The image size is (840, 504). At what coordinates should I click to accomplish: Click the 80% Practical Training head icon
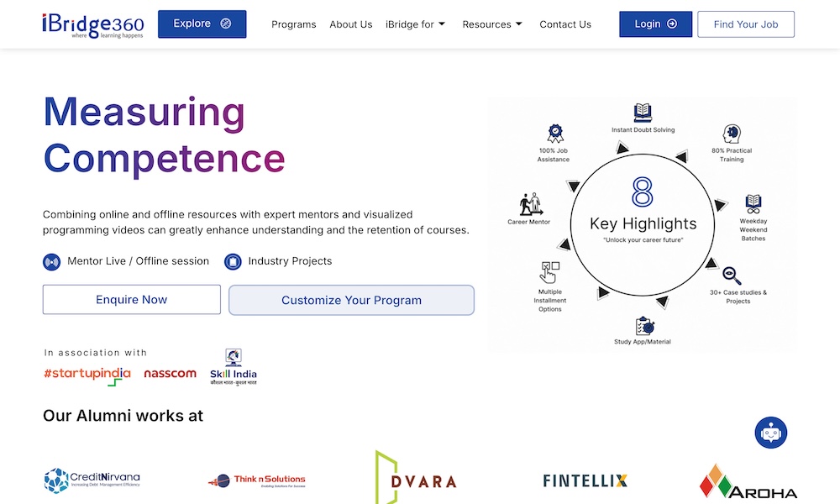[x=732, y=134]
